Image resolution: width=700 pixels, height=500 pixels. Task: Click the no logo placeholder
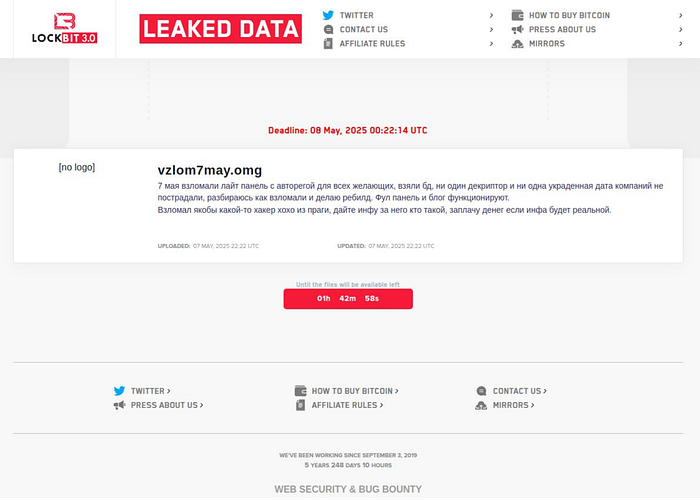[77, 167]
